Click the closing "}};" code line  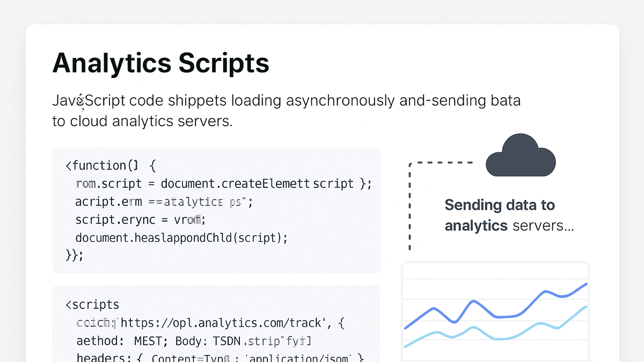(x=75, y=255)
